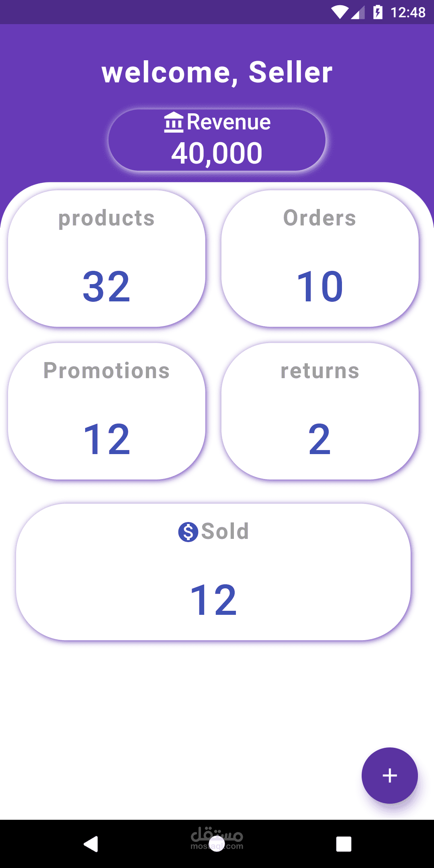
Task: Tap the returns count number 2
Action: pyautogui.click(x=320, y=439)
